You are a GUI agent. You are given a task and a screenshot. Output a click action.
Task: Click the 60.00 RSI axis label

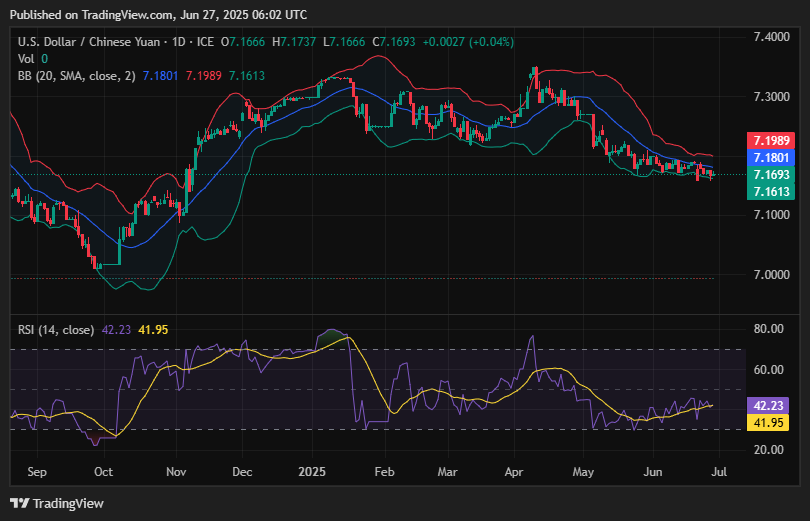(x=769, y=370)
